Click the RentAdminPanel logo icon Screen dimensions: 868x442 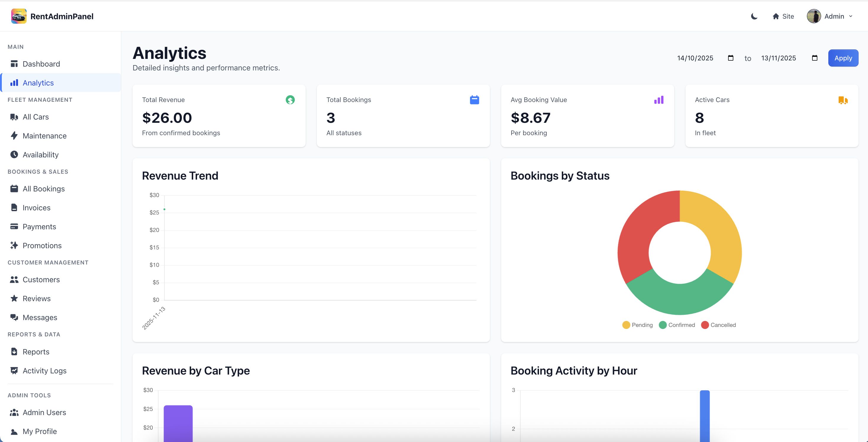pos(19,16)
